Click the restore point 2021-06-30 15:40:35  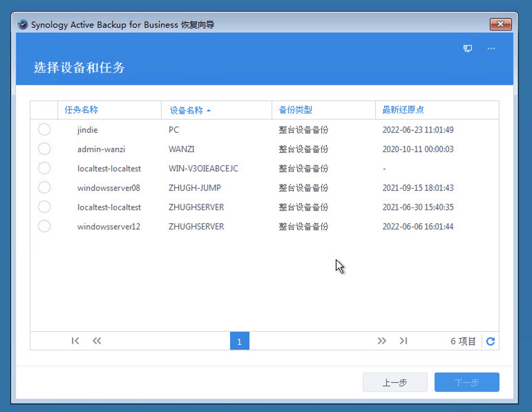pyautogui.click(x=418, y=207)
